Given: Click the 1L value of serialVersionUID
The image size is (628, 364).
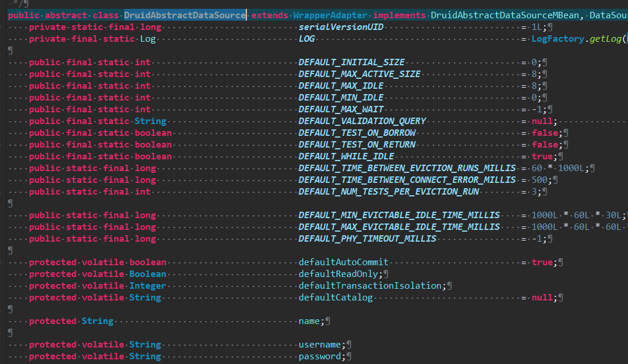Looking at the screenshot, I should (x=537, y=27).
